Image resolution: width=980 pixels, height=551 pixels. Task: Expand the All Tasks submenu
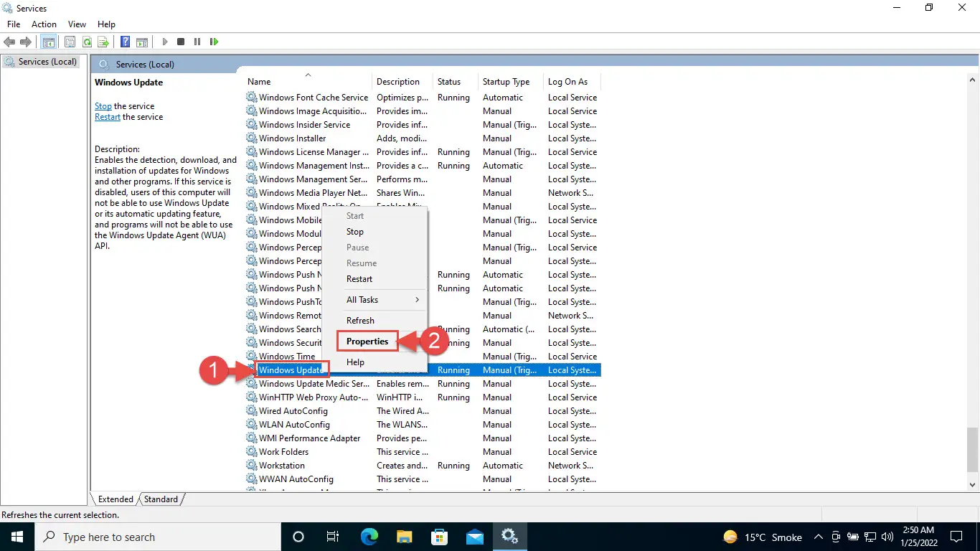384,300
